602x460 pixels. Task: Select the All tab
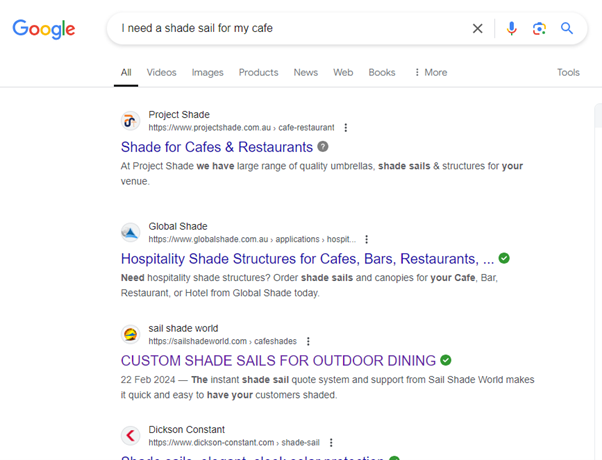(x=126, y=73)
